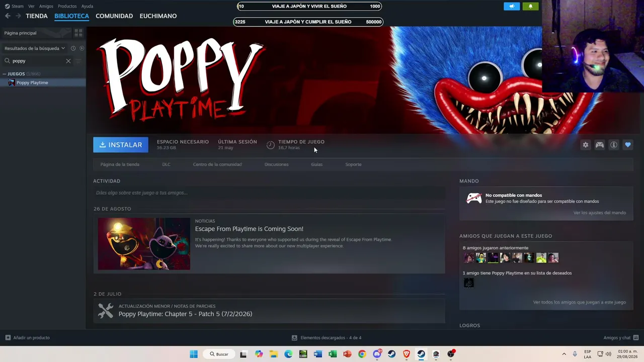Open Microsoft Edge from the taskbar
The image size is (644, 362).
point(288,354)
